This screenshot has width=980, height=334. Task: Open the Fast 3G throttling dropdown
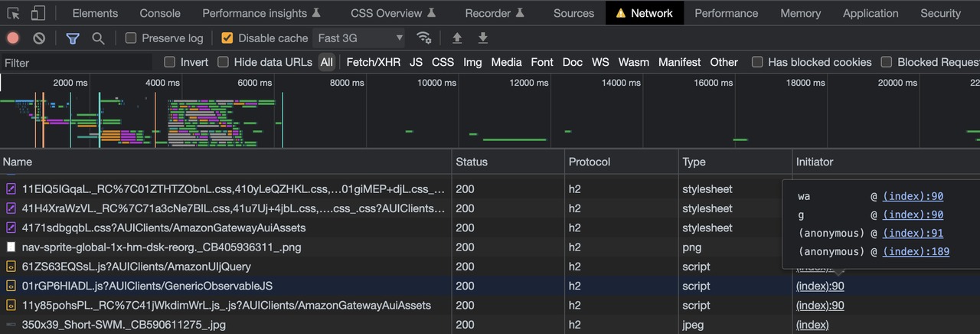(x=360, y=38)
